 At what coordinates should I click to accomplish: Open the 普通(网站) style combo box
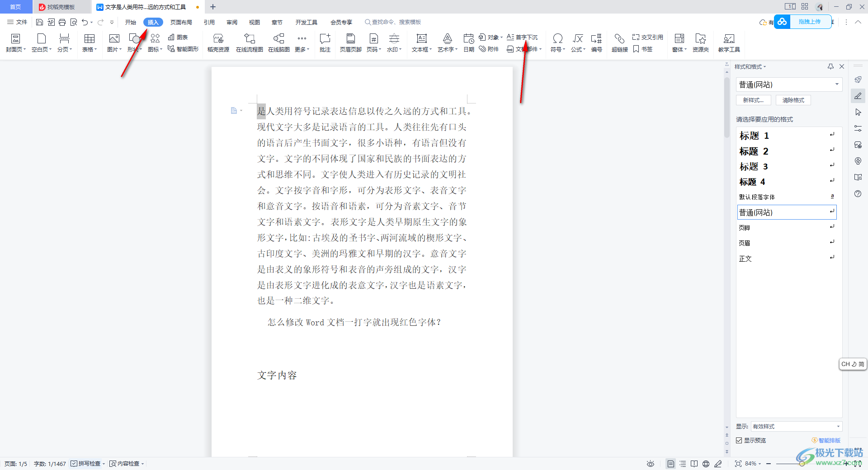[789, 85]
